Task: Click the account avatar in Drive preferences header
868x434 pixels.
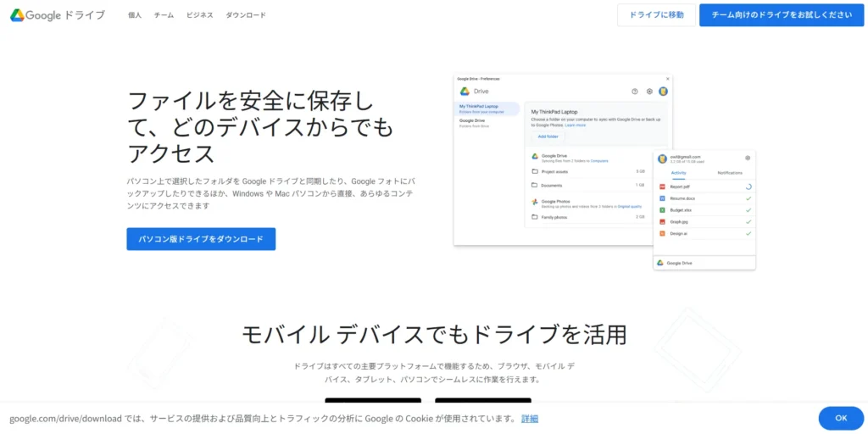Action: pyautogui.click(x=663, y=92)
